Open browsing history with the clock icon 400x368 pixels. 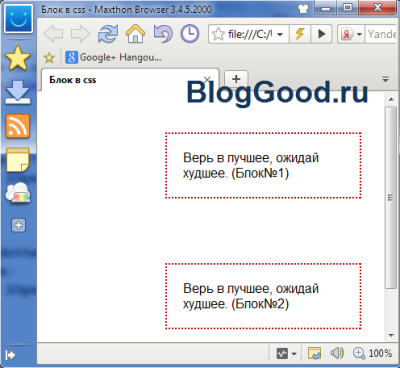click(190, 34)
